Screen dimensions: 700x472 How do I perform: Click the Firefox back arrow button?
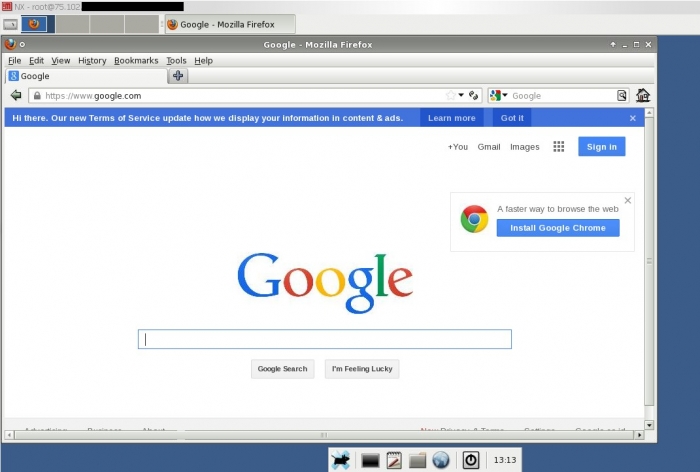click(x=16, y=95)
